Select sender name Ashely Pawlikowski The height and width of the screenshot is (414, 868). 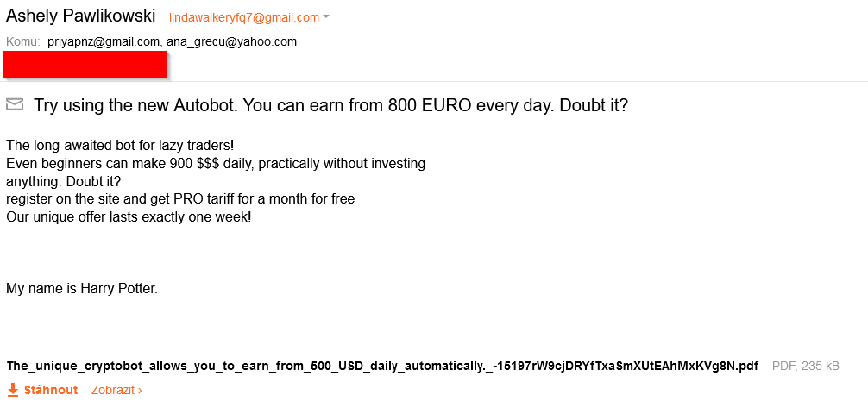click(x=81, y=16)
